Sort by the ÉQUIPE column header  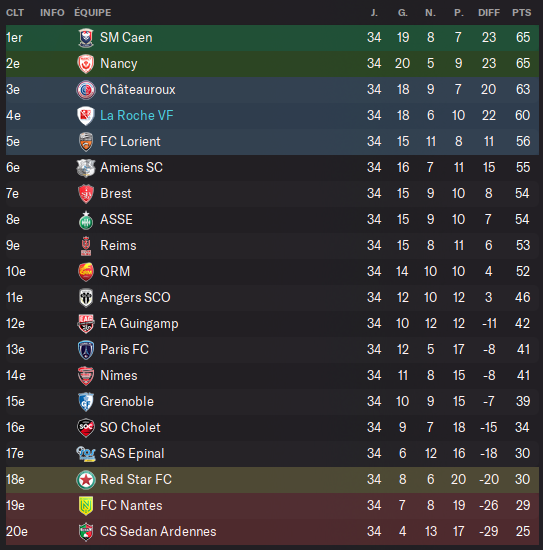pos(93,13)
